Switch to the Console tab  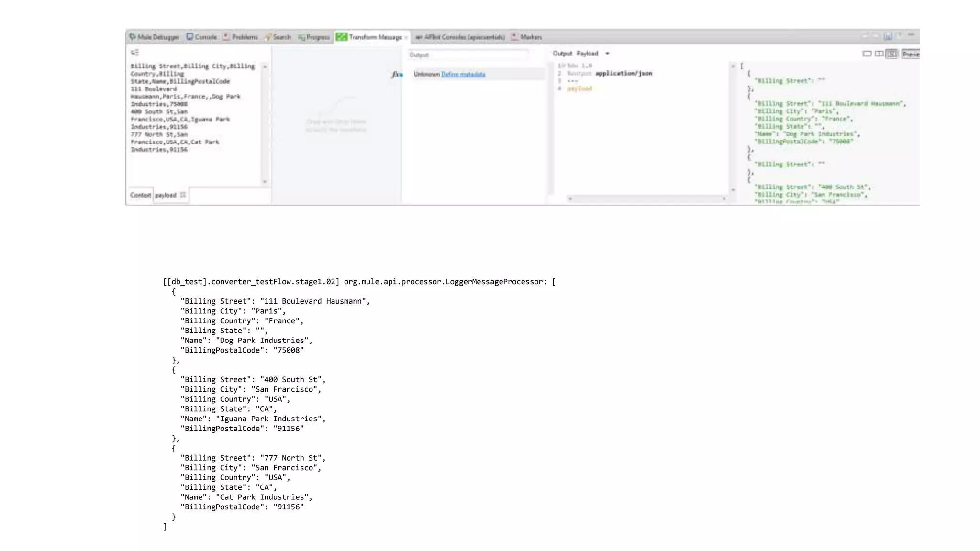click(x=201, y=37)
